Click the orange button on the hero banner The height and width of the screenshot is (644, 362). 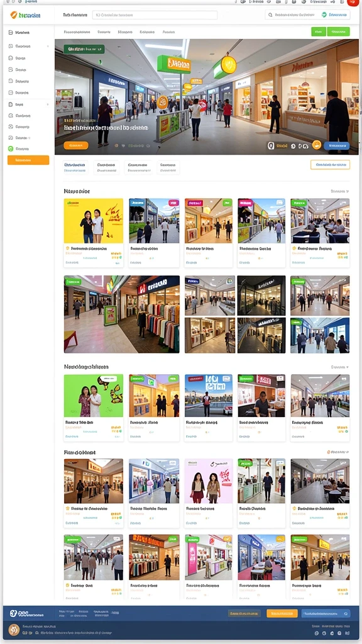[x=76, y=145]
